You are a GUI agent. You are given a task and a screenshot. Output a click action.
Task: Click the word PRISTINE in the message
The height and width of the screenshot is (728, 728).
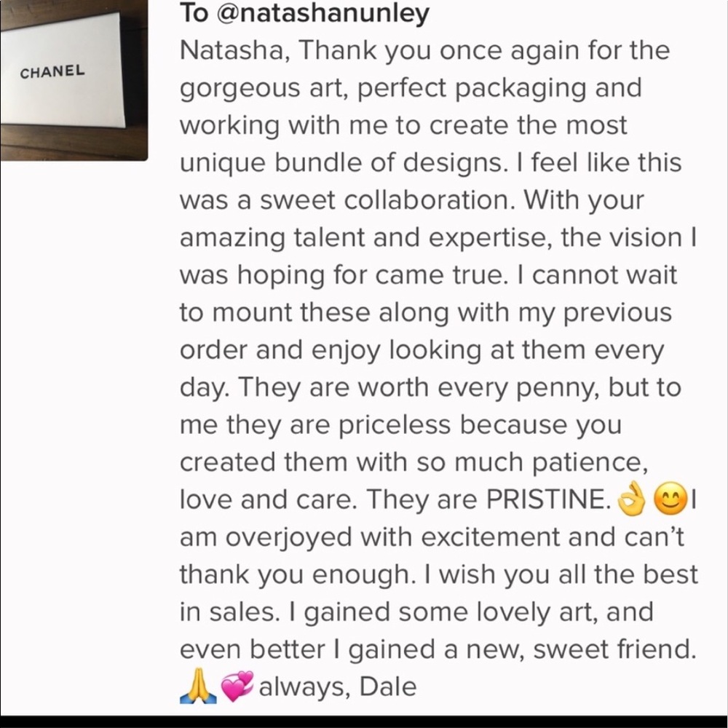pyautogui.click(x=547, y=499)
